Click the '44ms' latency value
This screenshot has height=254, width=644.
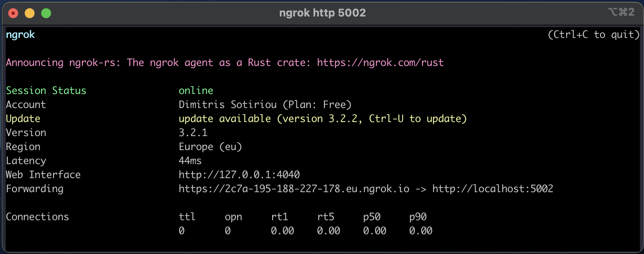point(190,161)
